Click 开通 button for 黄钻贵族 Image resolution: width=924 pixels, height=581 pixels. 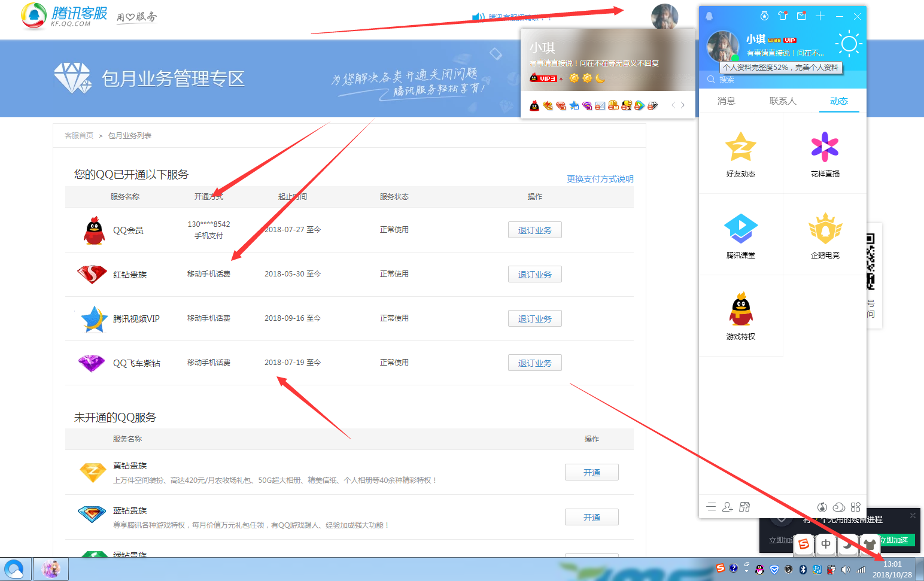(x=592, y=473)
